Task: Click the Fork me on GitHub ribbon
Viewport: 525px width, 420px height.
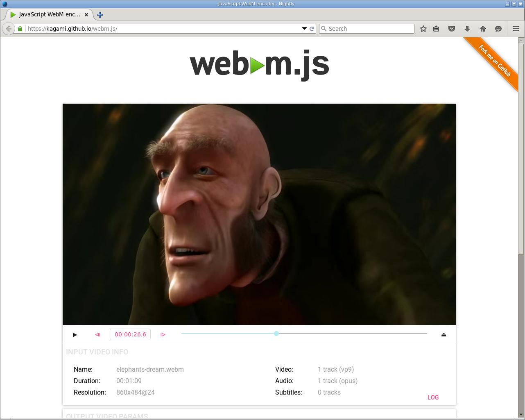Action: (494, 61)
